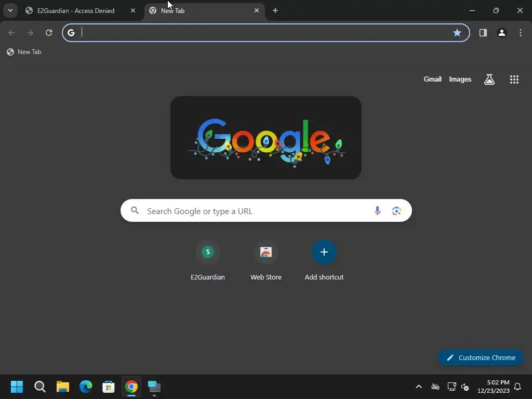The width and height of the screenshot is (532, 399).
Task: Click the Chrome icon in the taskbar
Action: pyautogui.click(x=131, y=387)
